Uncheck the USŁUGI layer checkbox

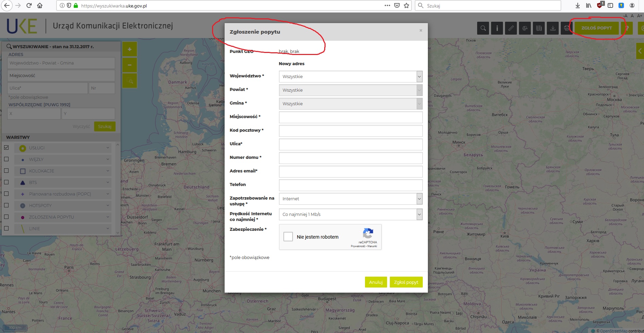click(x=6, y=148)
